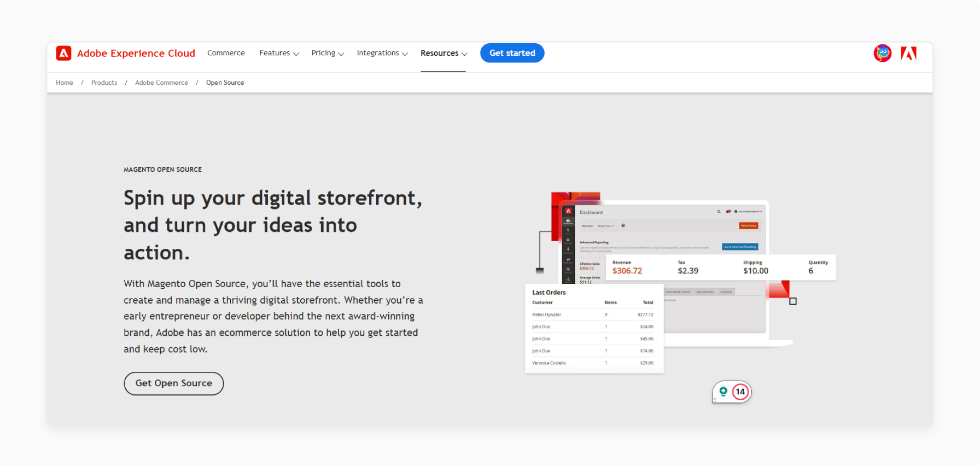Go to Adobe Commerce breadcrumb
Image resolution: width=980 pixels, height=467 pixels.
(x=161, y=83)
